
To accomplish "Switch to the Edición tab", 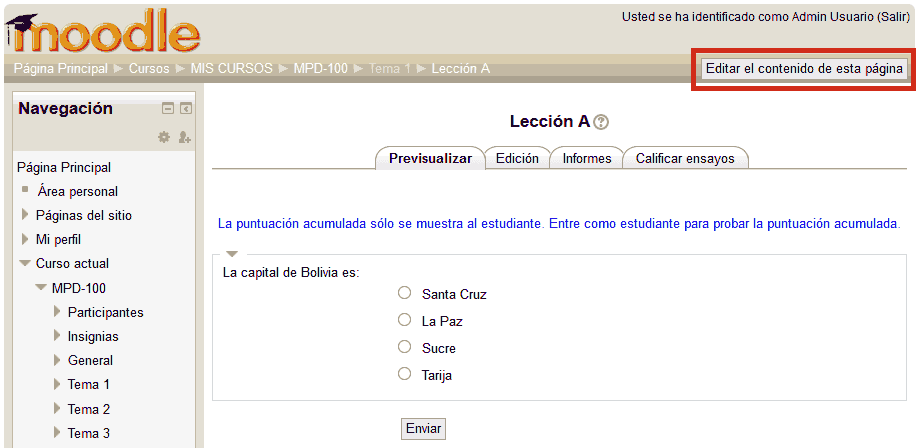I will (517, 158).
